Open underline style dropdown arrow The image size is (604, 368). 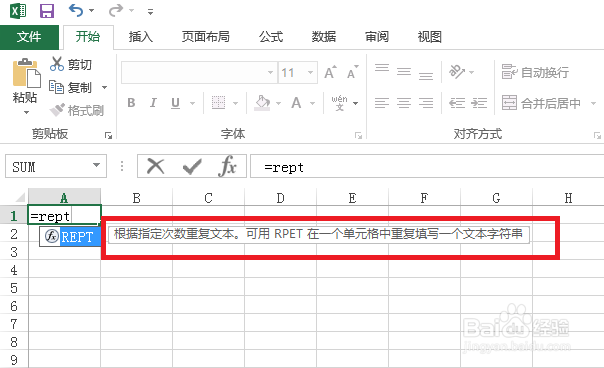coord(192,103)
